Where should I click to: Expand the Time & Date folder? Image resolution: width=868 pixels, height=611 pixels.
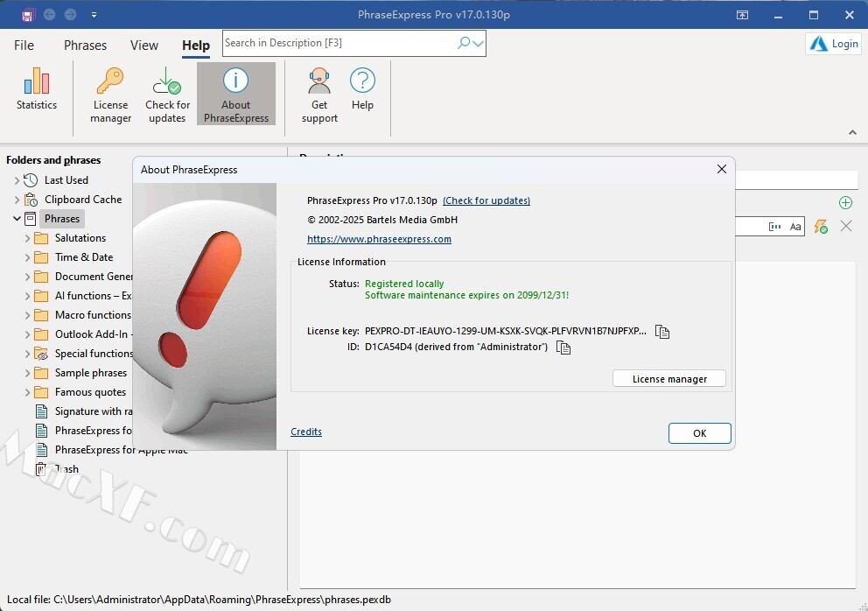[x=27, y=257]
